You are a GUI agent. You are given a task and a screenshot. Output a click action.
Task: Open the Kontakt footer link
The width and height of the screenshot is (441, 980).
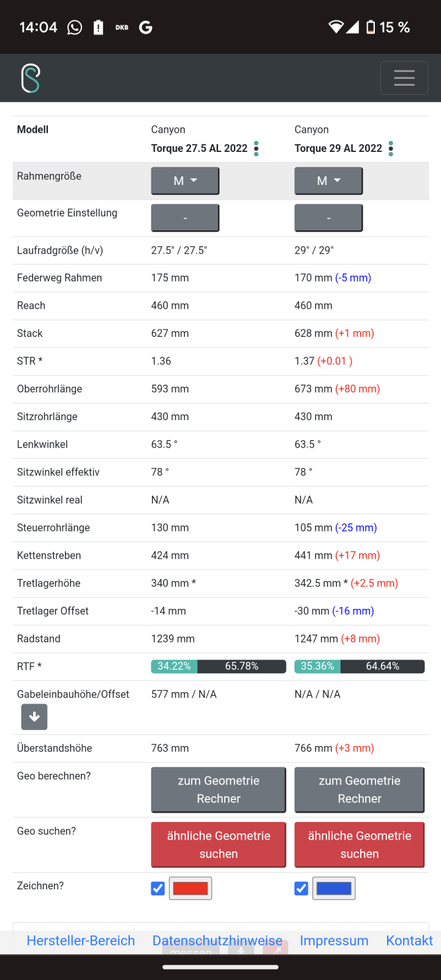coord(409,941)
